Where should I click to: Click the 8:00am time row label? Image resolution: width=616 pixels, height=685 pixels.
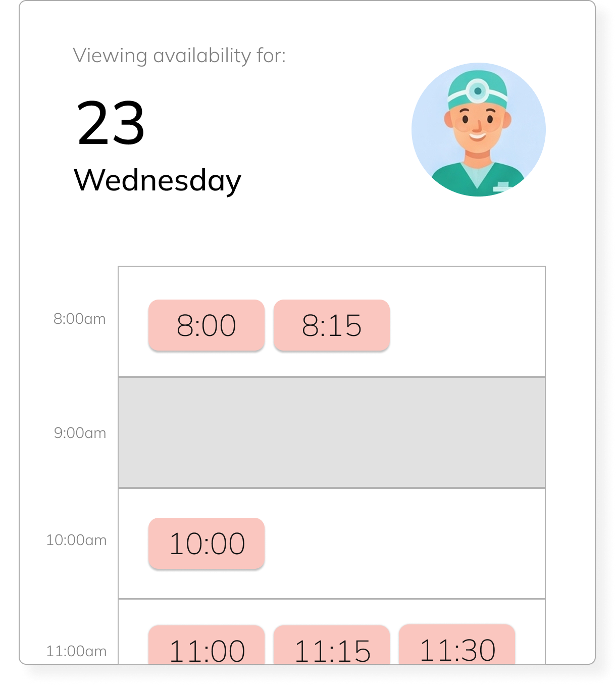[79, 319]
